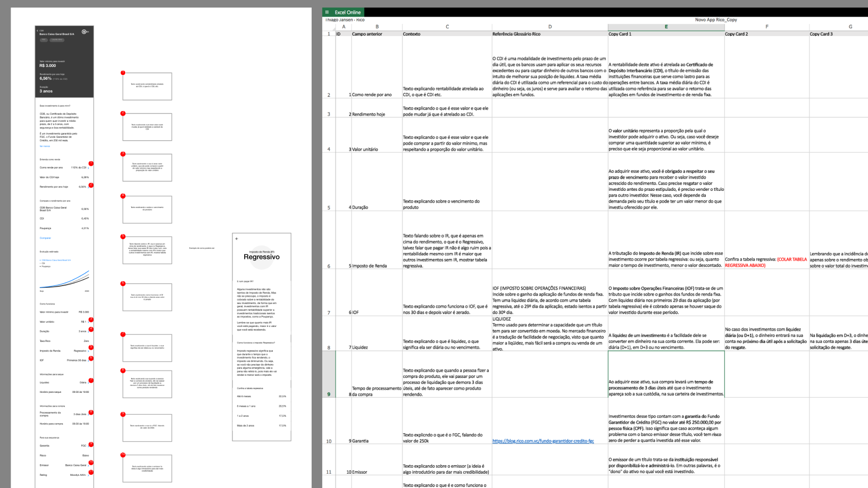This screenshot has width=868, height=488.
Task: Click the 'Poupança' comparison row showing 4,31%
Action: [x=64, y=228]
